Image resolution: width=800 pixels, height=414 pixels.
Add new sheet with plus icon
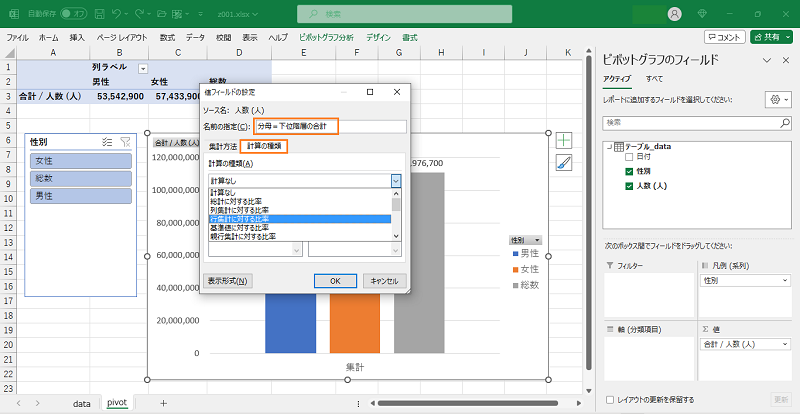click(x=163, y=402)
